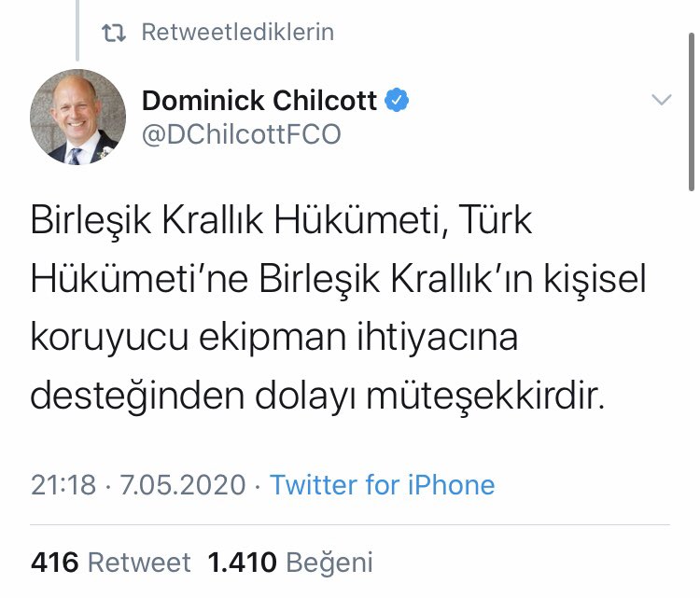
Task: Expand the tweet options chevron
Action: (661, 100)
